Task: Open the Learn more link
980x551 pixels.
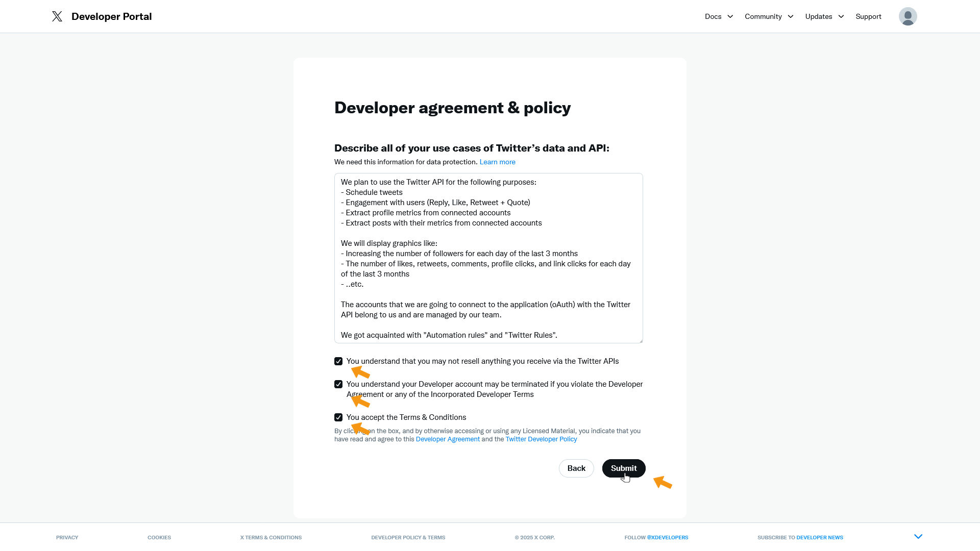Action: 497,162
